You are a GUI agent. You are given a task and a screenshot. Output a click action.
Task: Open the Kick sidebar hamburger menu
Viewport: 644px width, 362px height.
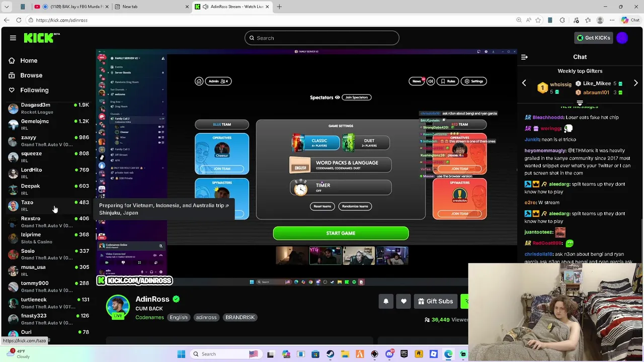(x=13, y=38)
